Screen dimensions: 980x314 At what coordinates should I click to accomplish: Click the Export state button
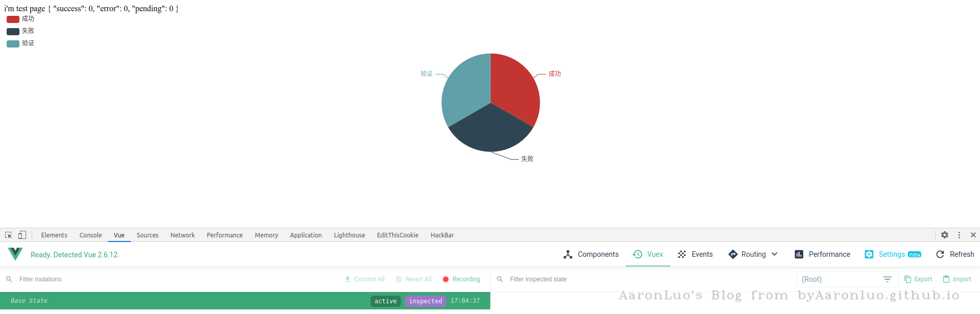click(918, 279)
